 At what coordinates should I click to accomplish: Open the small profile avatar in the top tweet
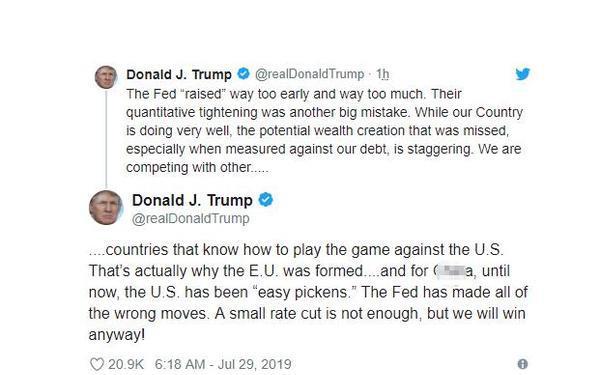[x=106, y=77]
